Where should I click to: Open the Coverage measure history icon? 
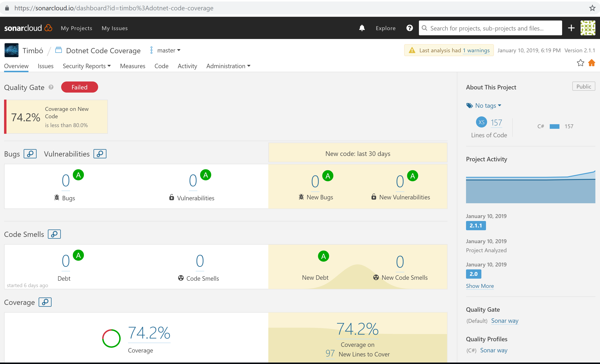pyautogui.click(x=45, y=302)
